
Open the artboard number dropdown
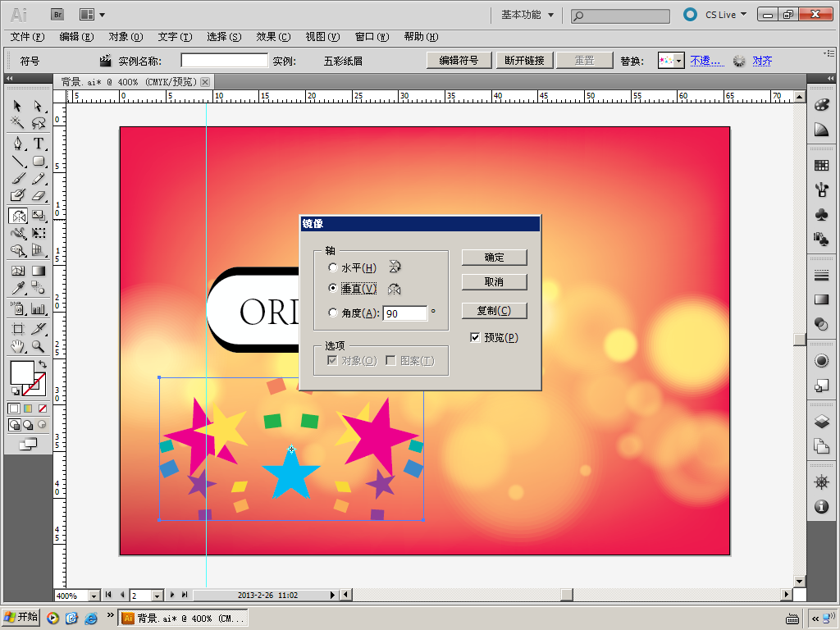pyautogui.click(x=157, y=596)
